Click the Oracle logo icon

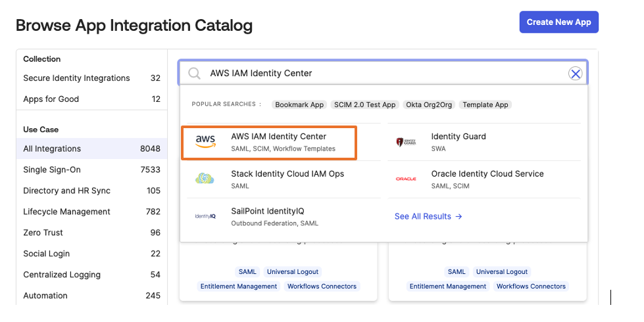pyautogui.click(x=406, y=179)
